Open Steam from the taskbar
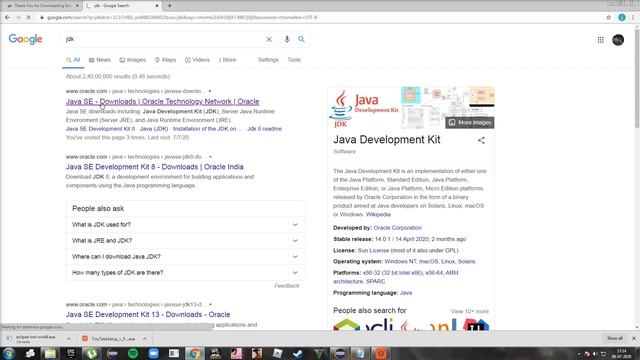640x360 pixels. pos(298,353)
